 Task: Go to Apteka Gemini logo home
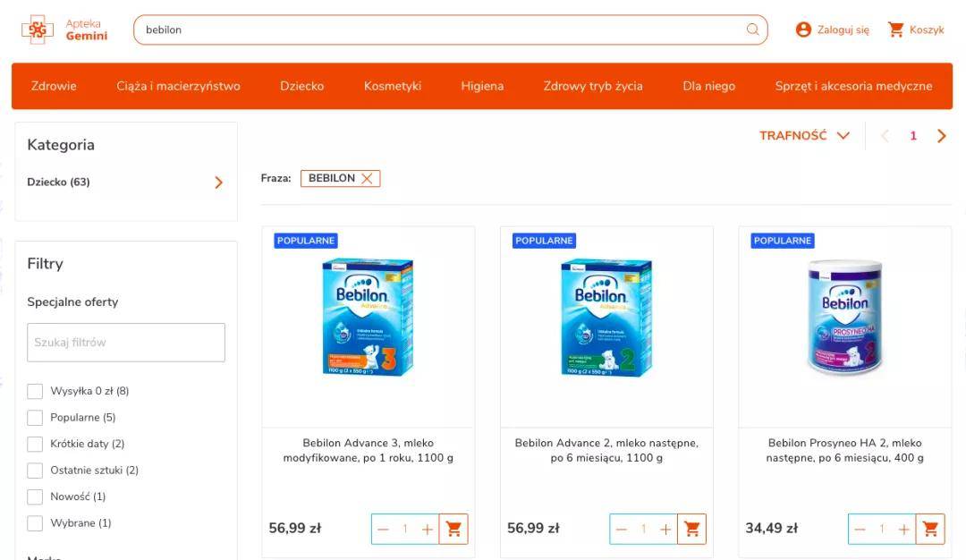click(x=64, y=30)
